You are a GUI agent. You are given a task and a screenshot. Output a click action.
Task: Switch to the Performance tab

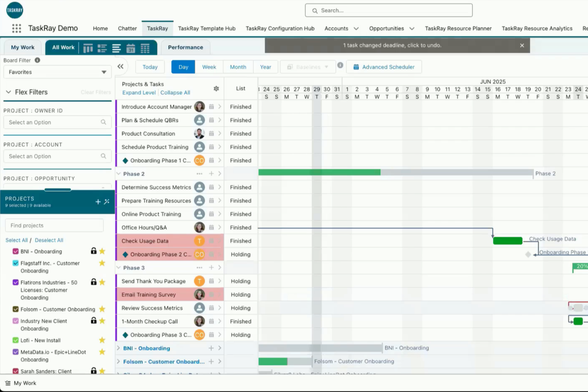[x=185, y=47]
